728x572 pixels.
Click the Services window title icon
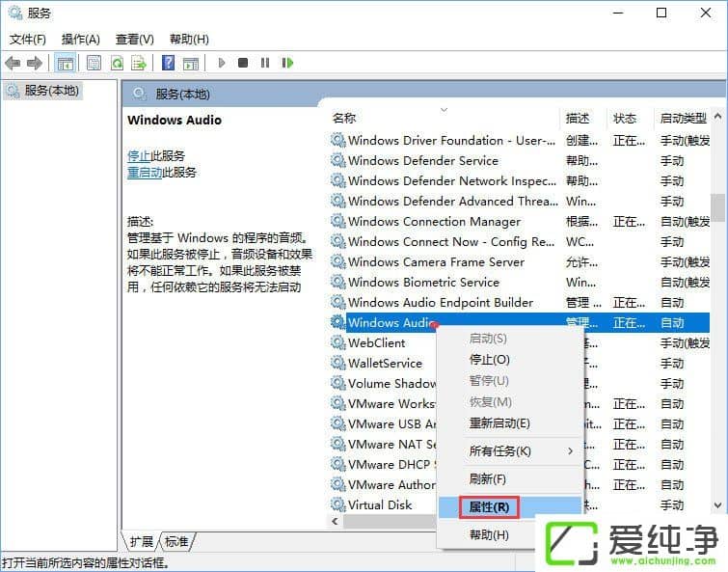point(15,13)
